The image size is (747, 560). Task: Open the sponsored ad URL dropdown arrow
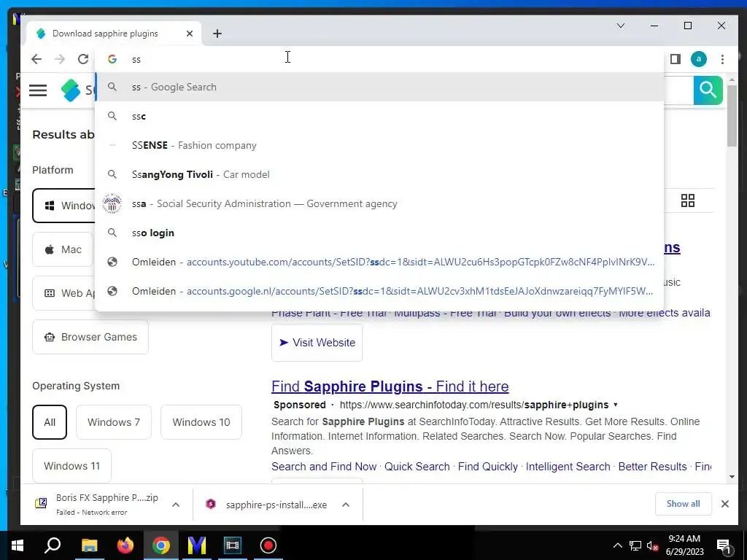616,405
